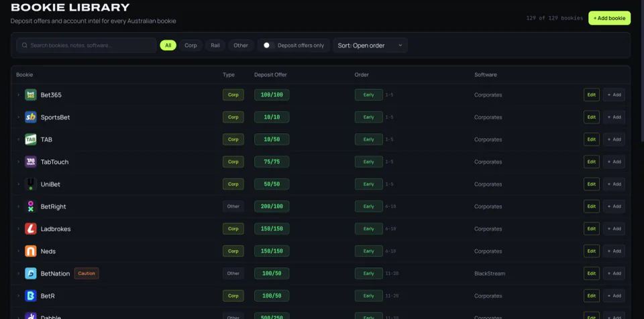Click the Bet365 100/100 deposit offer
The image size is (644, 319).
272,95
